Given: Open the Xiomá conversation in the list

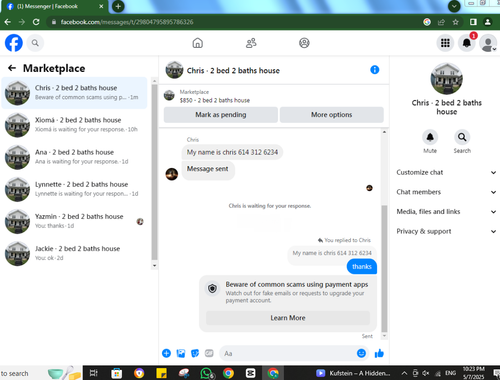Looking at the screenshot, I should pos(75,125).
